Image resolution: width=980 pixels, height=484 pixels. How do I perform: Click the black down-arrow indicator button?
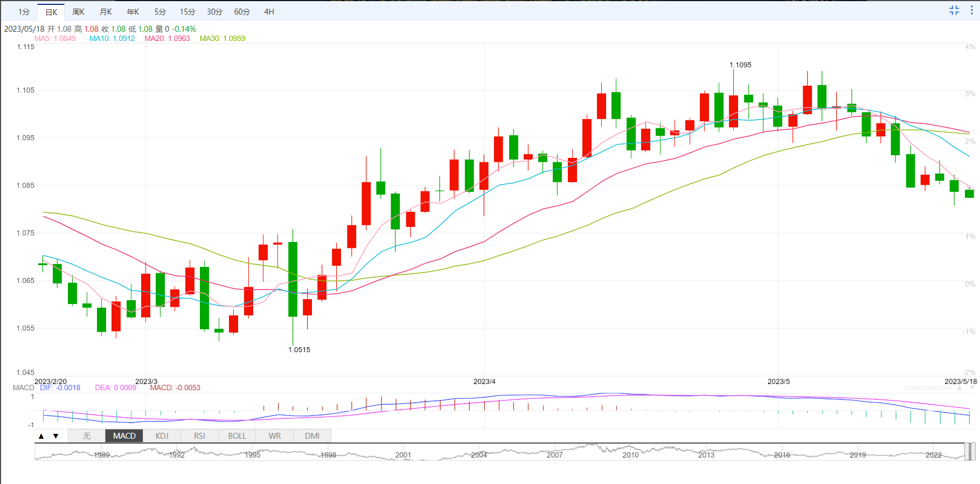coord(55,436)
